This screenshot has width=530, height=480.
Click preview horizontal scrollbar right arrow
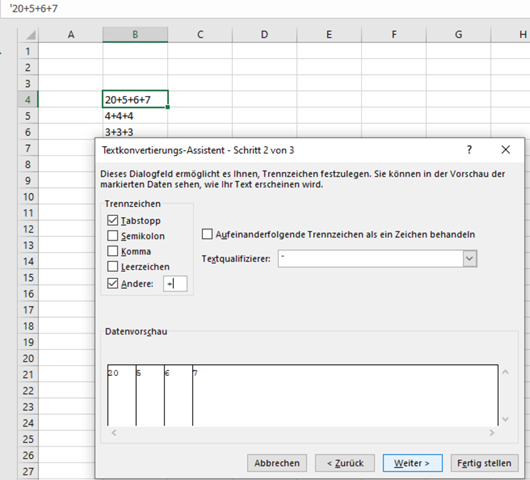[x=491, y=433]
